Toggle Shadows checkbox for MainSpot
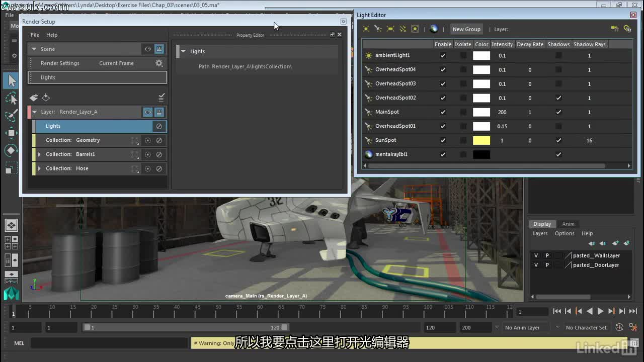644x362 pixels. [558, 112]
